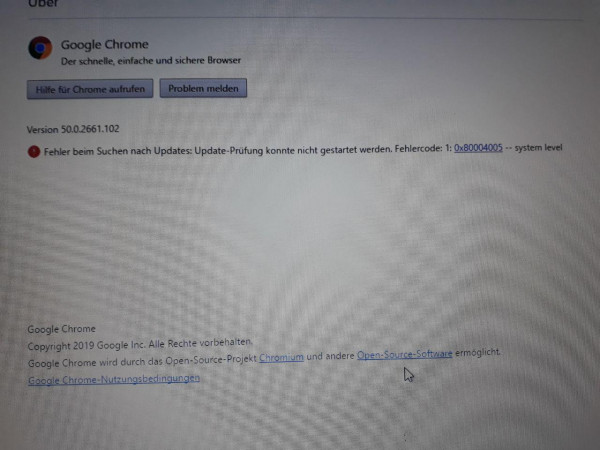Click the '-- system level' text
The width and height of the screenshot is (600, 450).
point(534,147)
